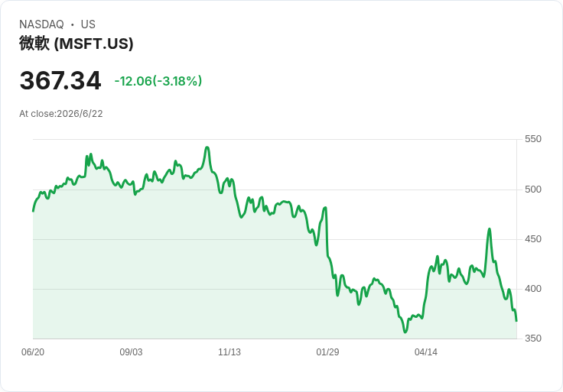Click the US market label
563x392 pixels.
[x=88, y=24]
